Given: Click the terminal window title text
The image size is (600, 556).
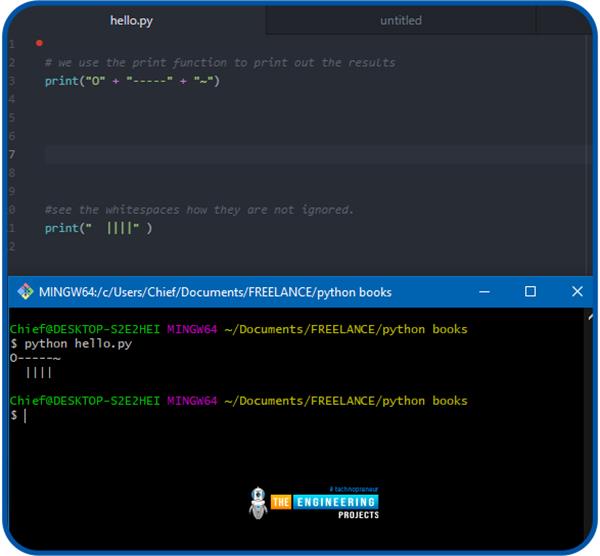Looking at the screenshot, I should pyautogui.click(x=215, y=292).
